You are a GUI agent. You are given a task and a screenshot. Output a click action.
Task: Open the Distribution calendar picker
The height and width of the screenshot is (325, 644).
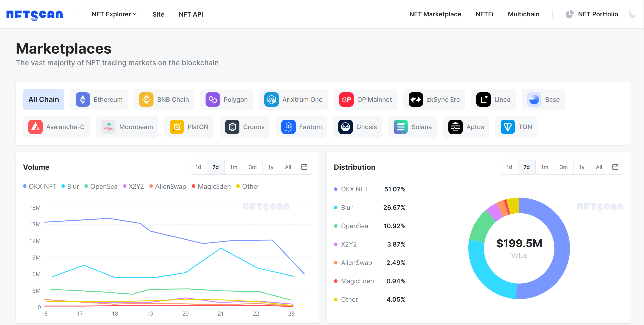(616, 167)
